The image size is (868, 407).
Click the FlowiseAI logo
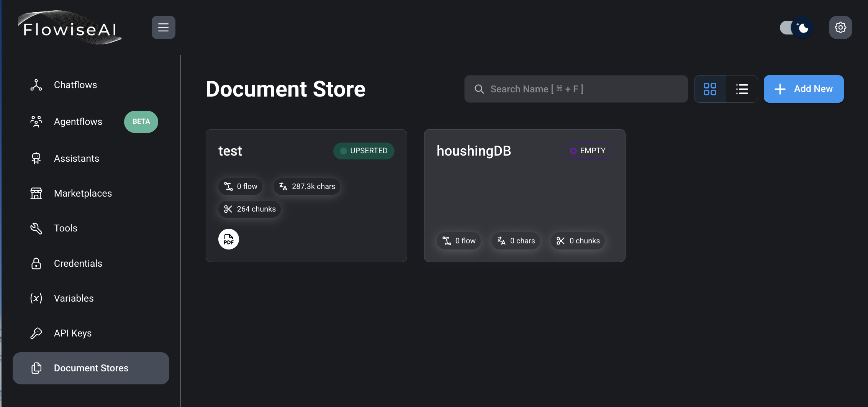click(x=70, y=28)
